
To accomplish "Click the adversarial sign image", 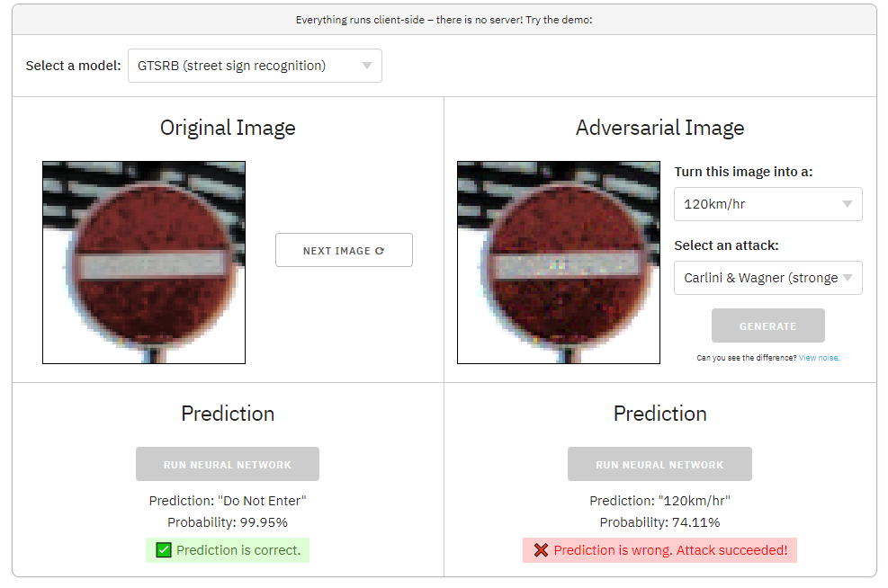I will pyautogui.click(x=559, y=263).
